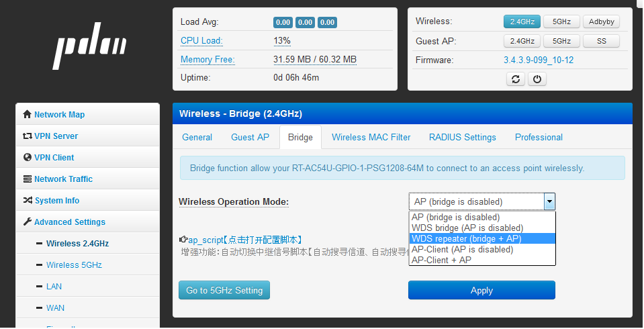
Task: Select WDS bridge (AP is disabled) option
Action: point(467,228)
